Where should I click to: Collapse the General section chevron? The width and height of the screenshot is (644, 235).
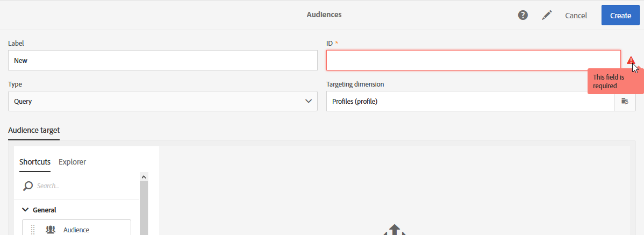pos(25,210)
